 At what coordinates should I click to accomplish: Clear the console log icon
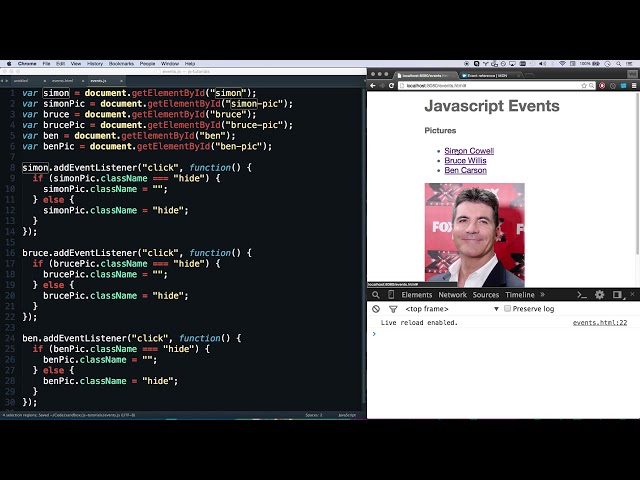pos(376,309)
